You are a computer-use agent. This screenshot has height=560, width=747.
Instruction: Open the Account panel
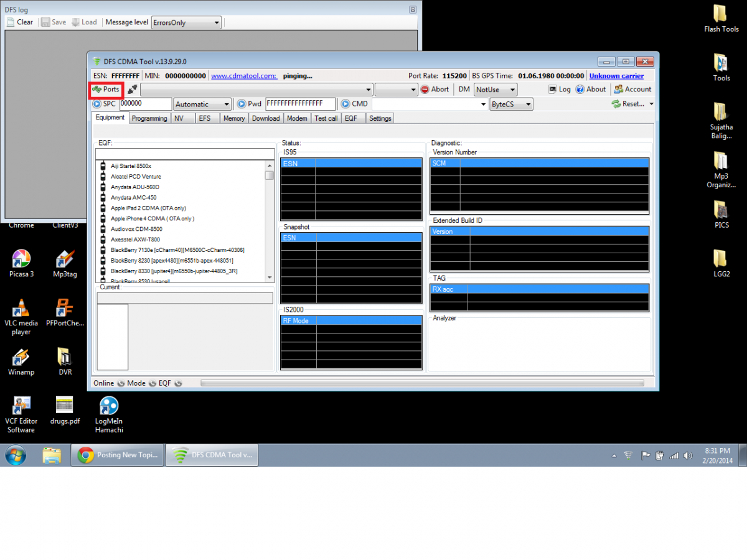click(x=632, y=90)
